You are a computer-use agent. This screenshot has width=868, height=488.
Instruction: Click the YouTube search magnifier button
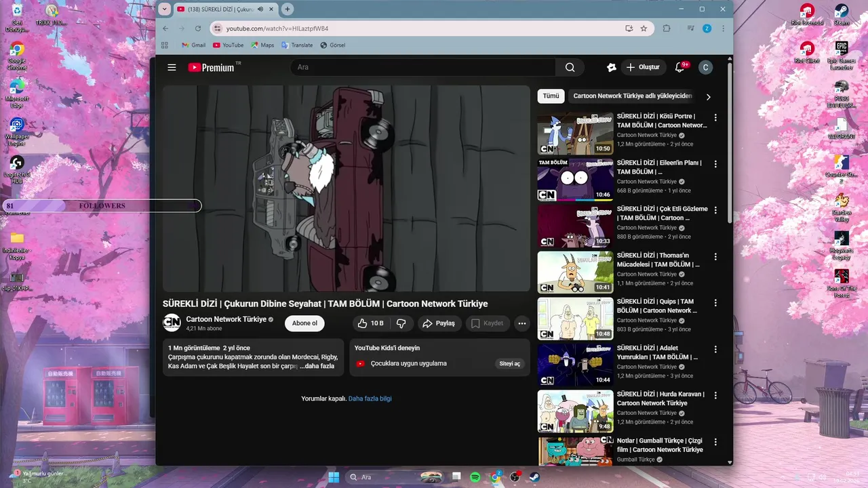[x=570, y=67]
